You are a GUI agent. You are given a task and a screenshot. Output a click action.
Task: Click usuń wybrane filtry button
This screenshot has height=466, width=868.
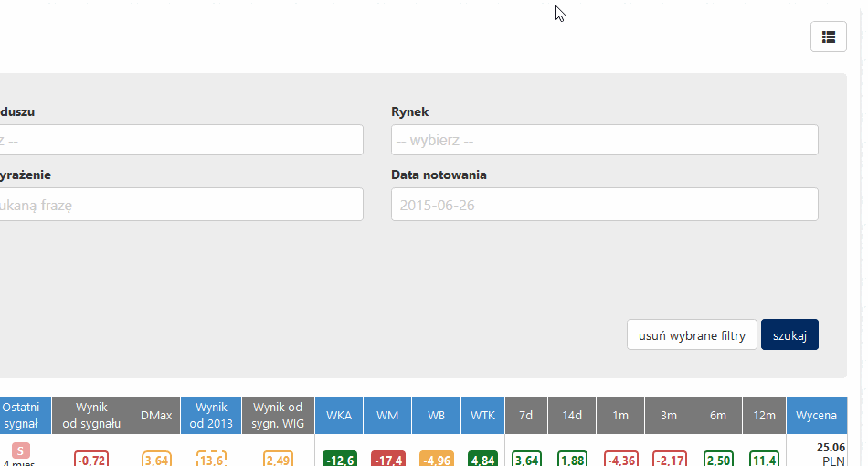tap(692, 335)
